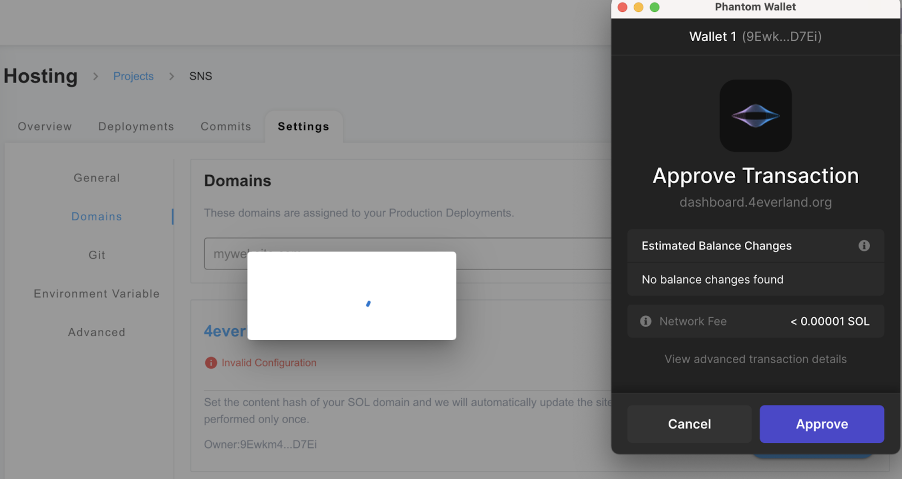Click the SNS breadcrumb item
The image size is (902, 480).
(x=201, y=76)
